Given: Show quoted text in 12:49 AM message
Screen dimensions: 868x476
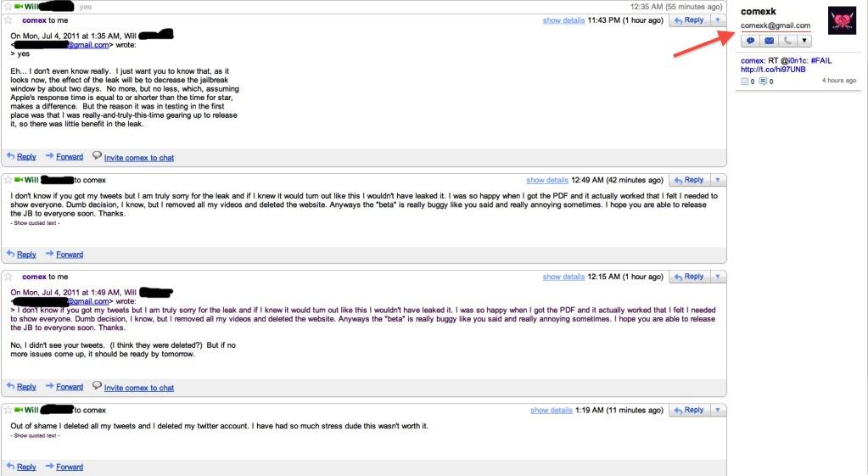Looking at the screenshot, I should (35, 222).
